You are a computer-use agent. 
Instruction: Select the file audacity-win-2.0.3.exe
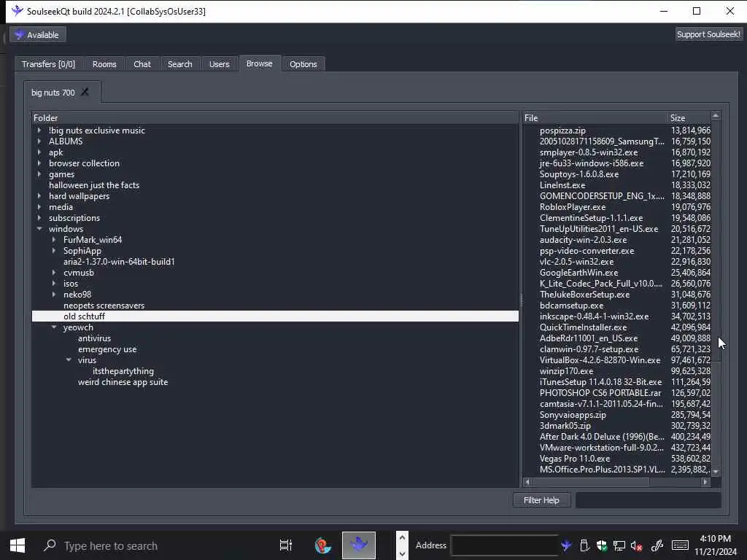[583, 240]
